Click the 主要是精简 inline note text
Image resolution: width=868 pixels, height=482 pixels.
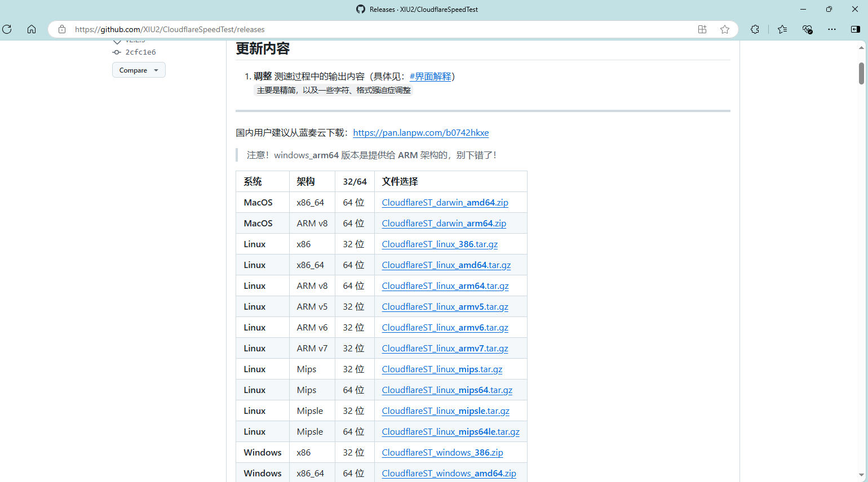334,90
